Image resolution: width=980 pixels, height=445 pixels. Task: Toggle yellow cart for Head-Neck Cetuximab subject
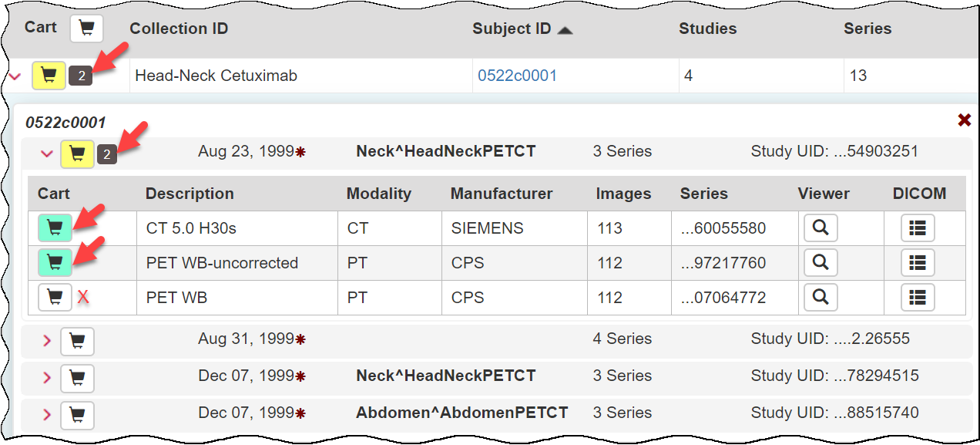tap(49, 76)
